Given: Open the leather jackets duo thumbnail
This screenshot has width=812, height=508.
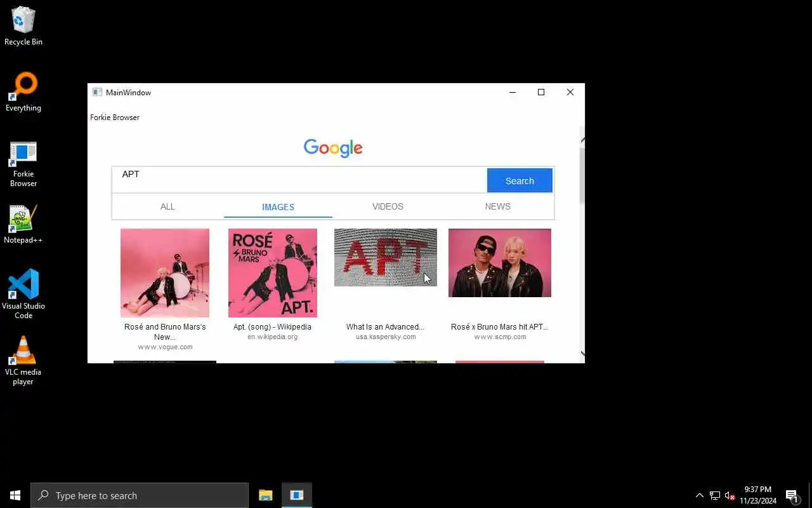Looking at the screenshot, I should point(500,263).
